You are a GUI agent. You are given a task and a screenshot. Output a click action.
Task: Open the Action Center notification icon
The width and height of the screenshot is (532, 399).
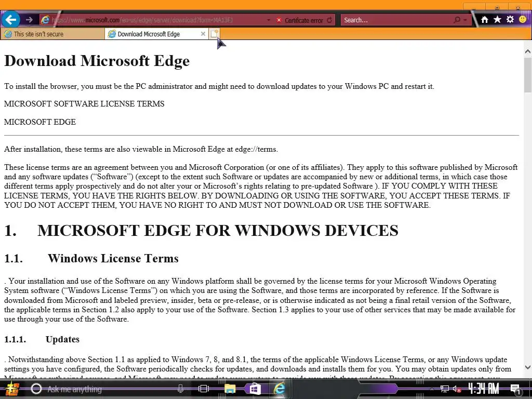click(515, 389)
